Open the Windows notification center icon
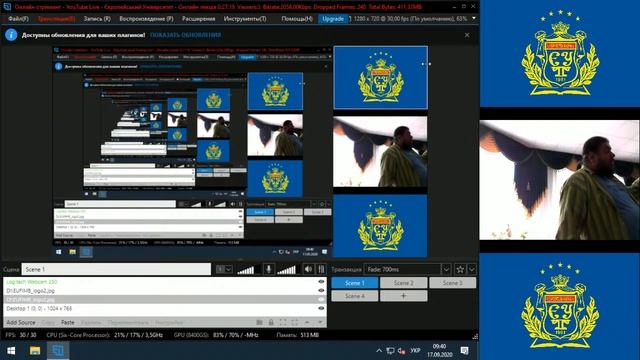The height and width of the screenshot is (360, 640). point(464,351)
